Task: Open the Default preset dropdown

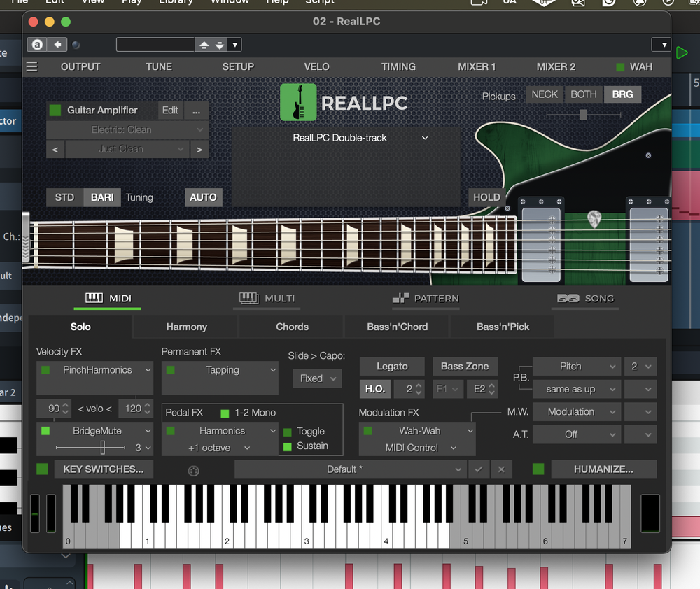Action: coord(350,469)
